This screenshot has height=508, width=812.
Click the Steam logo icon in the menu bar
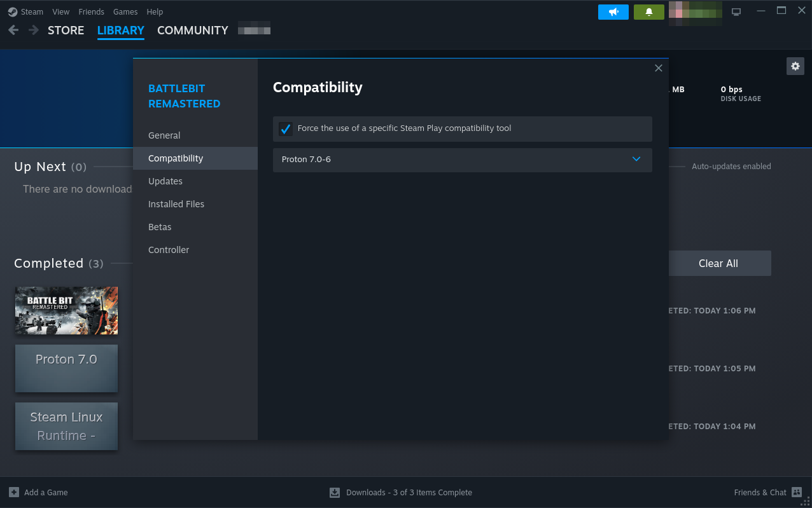(x=13, y=11)
